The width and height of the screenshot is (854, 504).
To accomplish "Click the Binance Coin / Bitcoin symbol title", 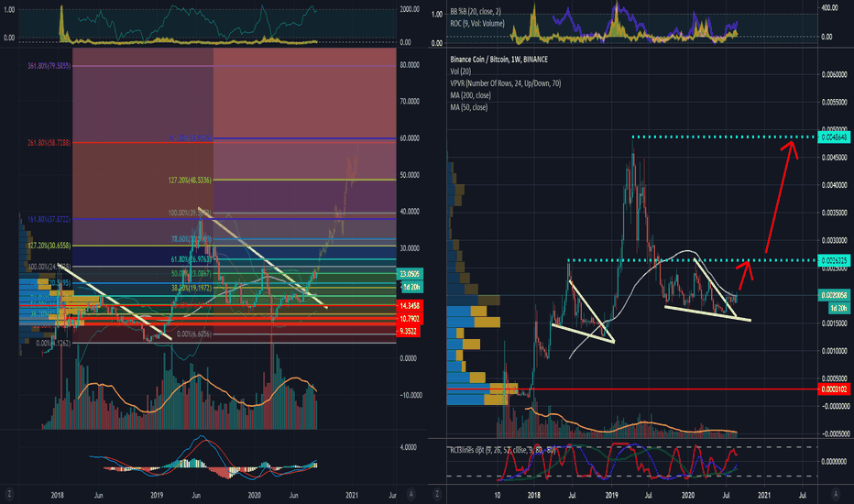I will (x=498, y=60).
